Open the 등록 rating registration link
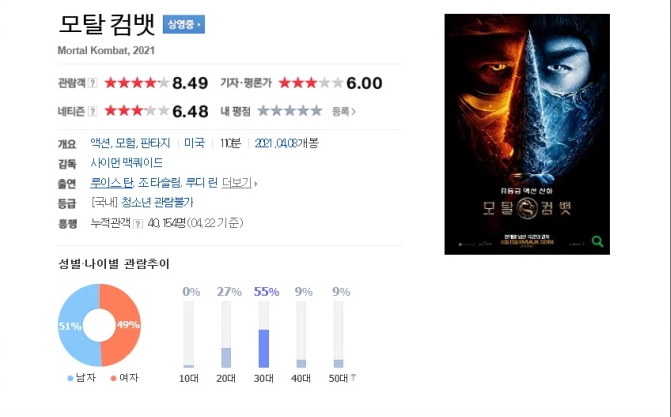The height and width of the screenshot is (417, 671). click(344, 111)
